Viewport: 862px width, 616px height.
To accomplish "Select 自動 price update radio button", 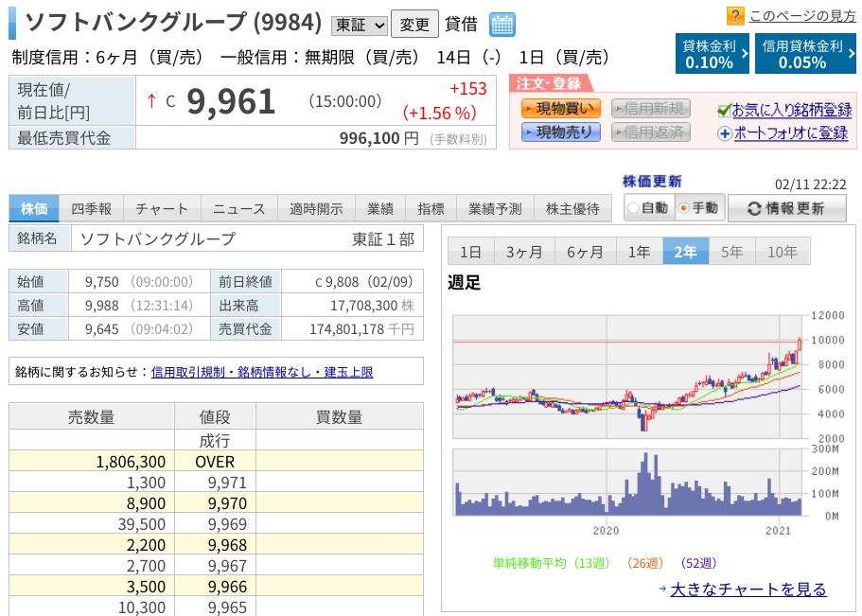I will click(x=633, y=208).
